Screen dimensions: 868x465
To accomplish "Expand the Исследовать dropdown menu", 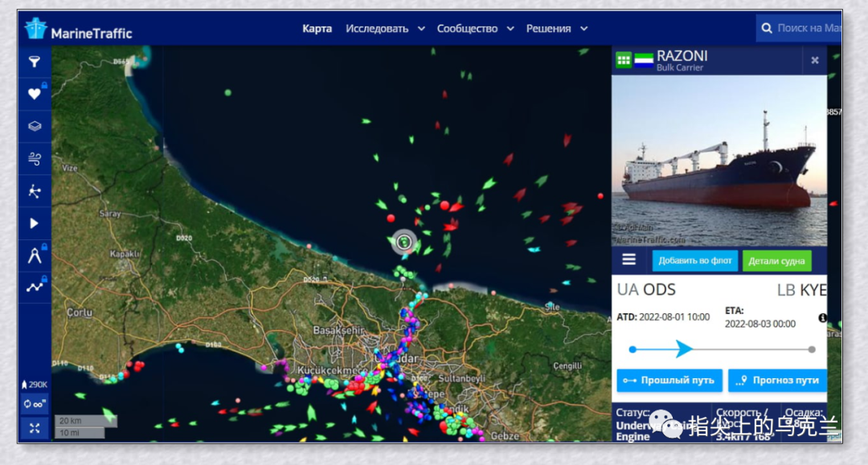I will (385, 29).
